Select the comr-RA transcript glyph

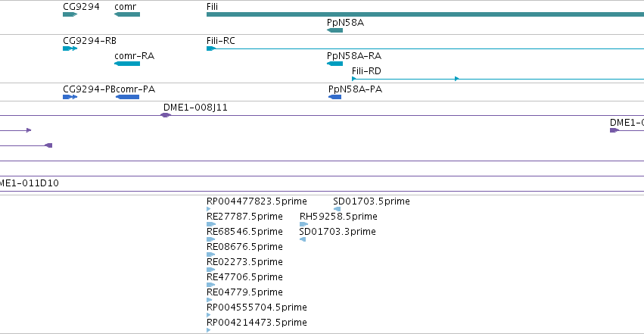pos(126,64)
